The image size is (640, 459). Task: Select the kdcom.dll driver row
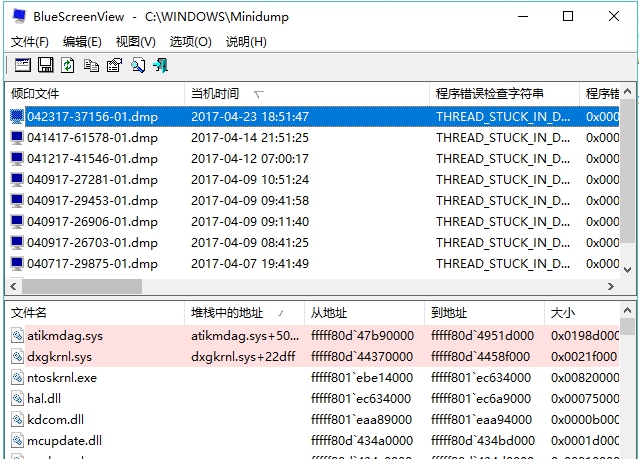[312, 419]
